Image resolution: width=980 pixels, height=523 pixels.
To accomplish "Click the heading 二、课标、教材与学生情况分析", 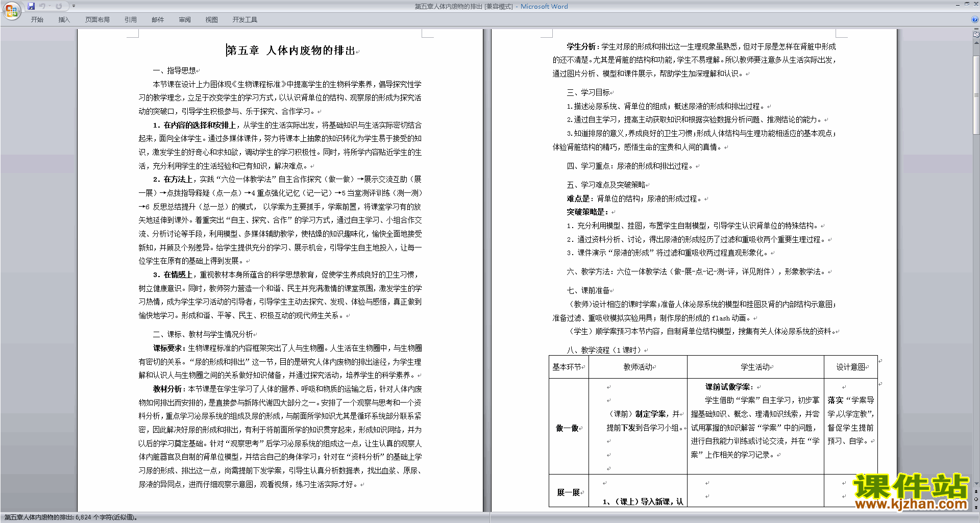I will click(x=203, y=334).
